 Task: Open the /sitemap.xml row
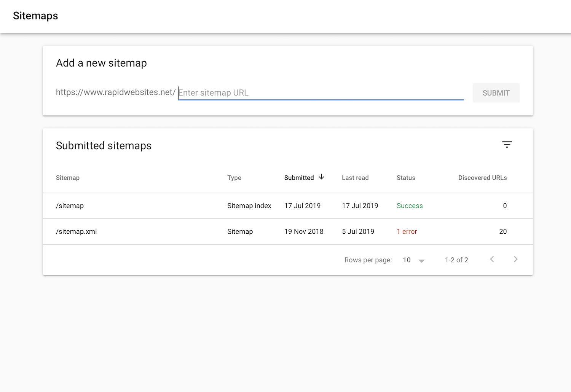[x=77, y=232]
